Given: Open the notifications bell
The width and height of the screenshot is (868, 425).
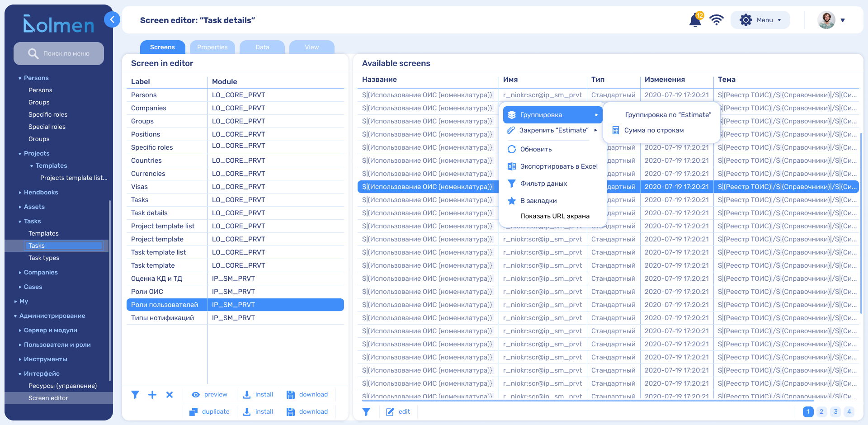Looking at the screenshot, I should [x=695, y=20].
